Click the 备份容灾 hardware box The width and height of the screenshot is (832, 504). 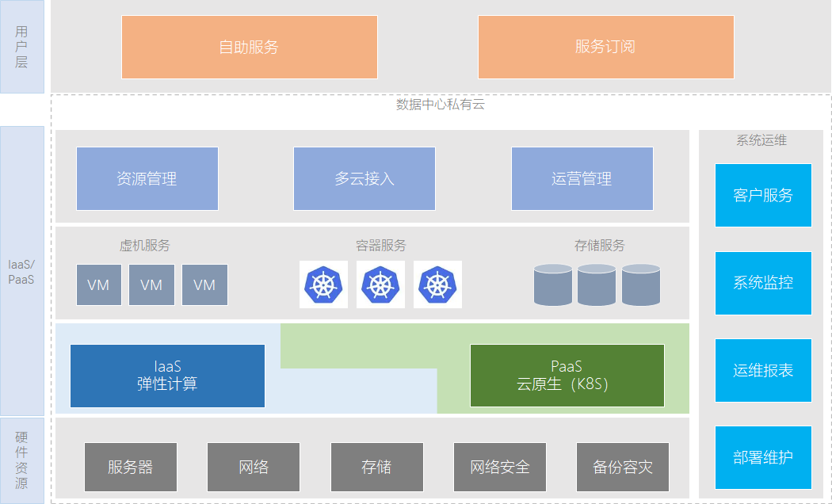point(623,468)
